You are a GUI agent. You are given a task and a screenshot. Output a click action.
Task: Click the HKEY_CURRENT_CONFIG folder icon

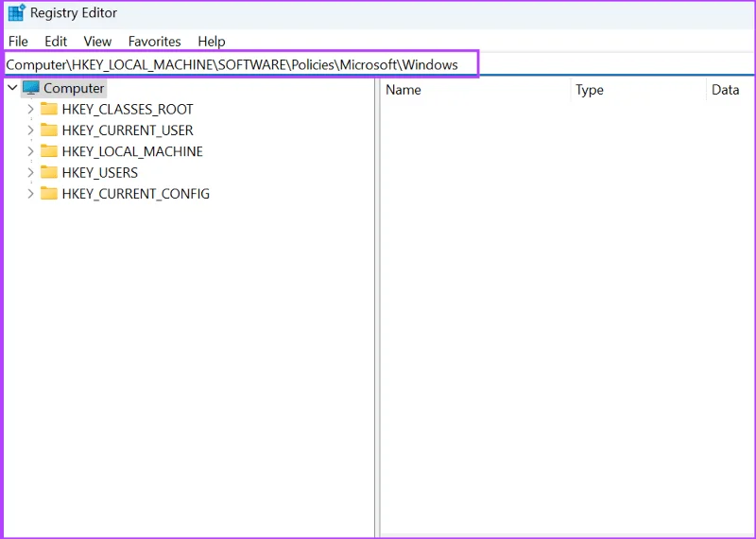point(49,193)
